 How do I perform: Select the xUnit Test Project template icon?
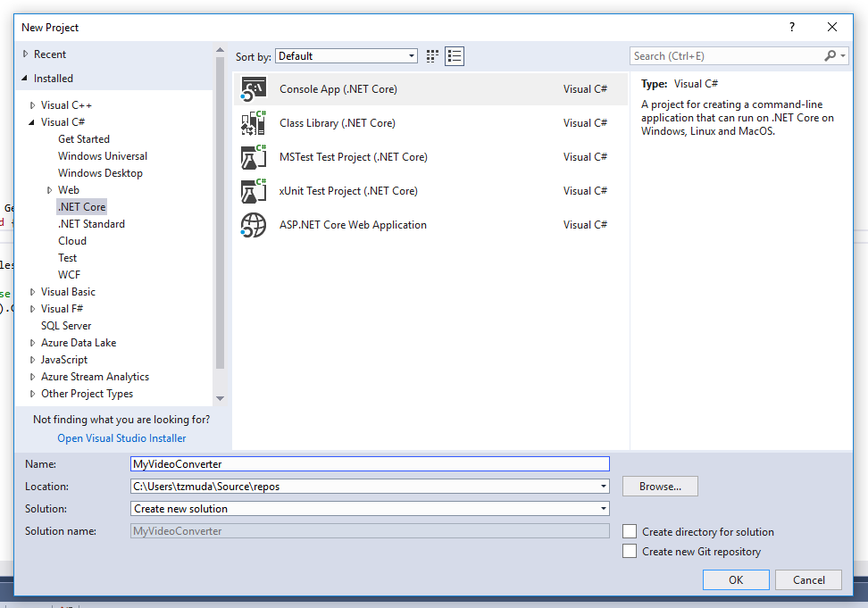click(253, 191)
